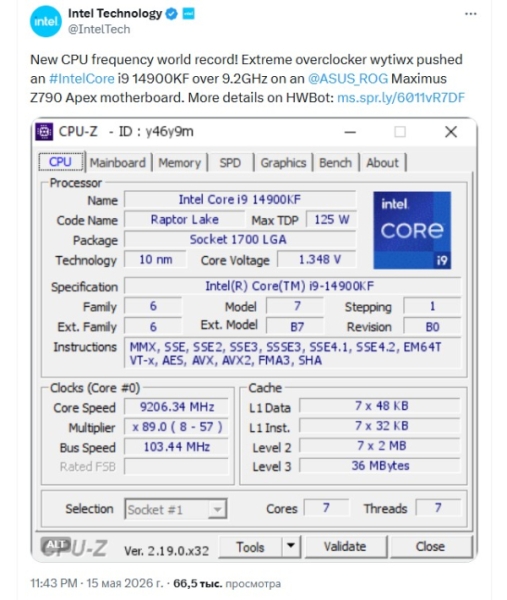Click the Technology value 10 nm
This screenshot has width=507, height=600.
pyautogui.click(x=155, y=259)
